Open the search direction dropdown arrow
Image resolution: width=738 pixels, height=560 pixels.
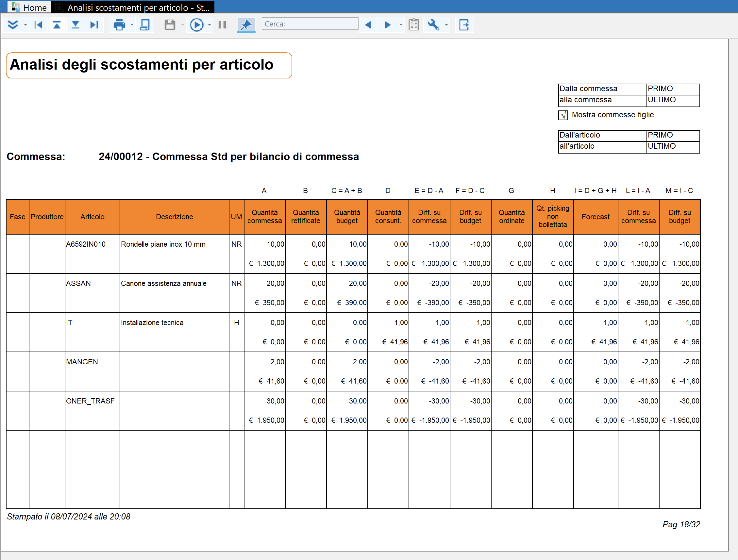[x=401, y=25]
